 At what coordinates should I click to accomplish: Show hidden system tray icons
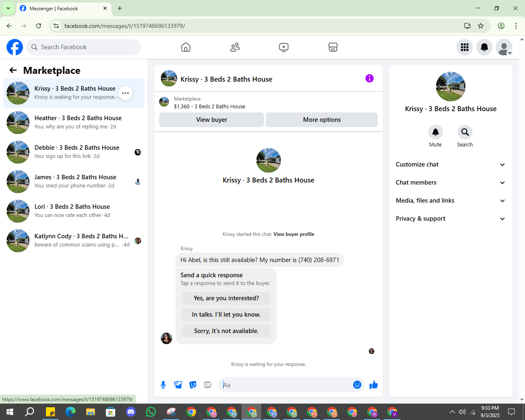452,412
